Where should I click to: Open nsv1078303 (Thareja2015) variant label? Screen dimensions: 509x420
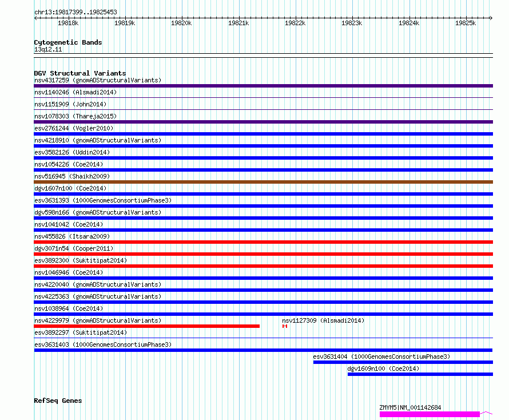click(75, 116)
